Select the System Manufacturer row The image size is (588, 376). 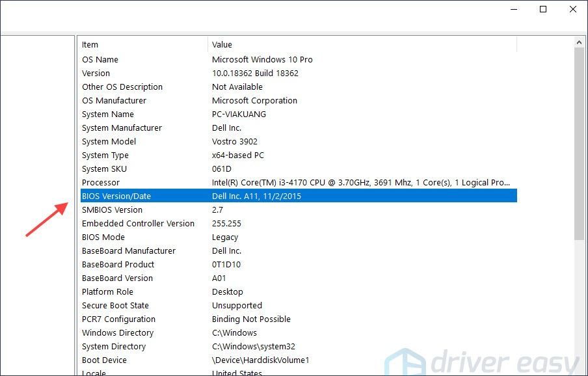click(299, 128)
